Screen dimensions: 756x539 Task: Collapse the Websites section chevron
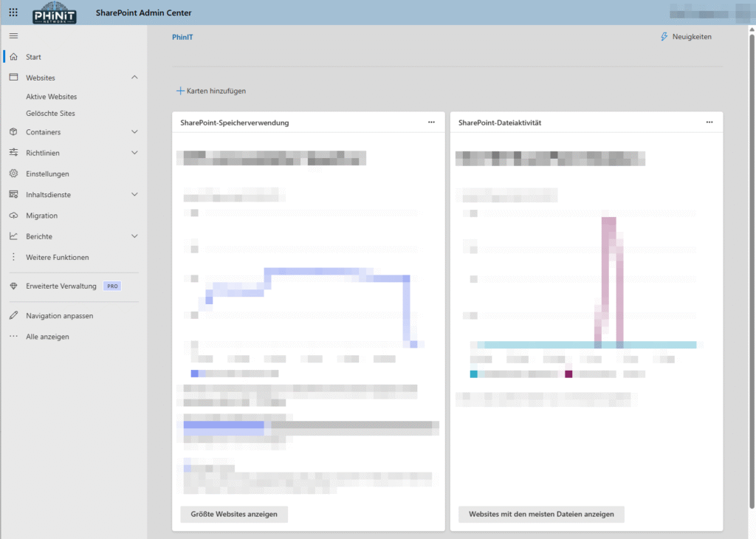[134, 78]
